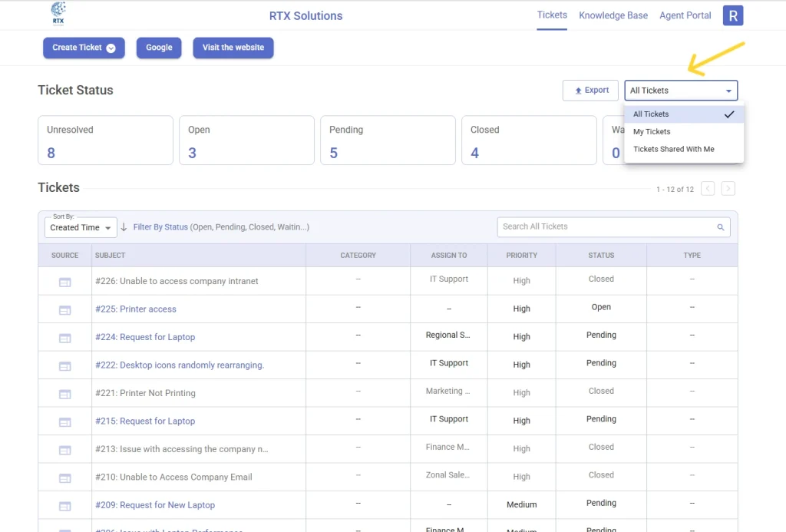786x532 pixels.
Task: Click the Google button
Action: click(159, 48)
